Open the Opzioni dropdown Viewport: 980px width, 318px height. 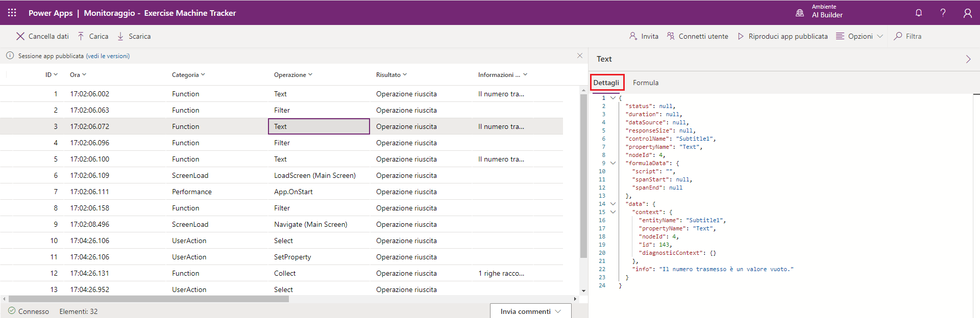pyautogui.click(x=860, y=36)
